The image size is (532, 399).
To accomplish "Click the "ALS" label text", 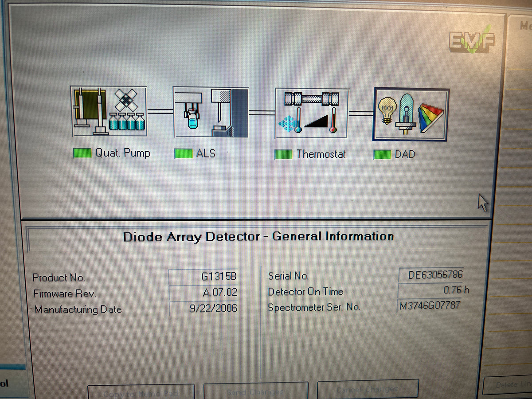I will (206, 153).
